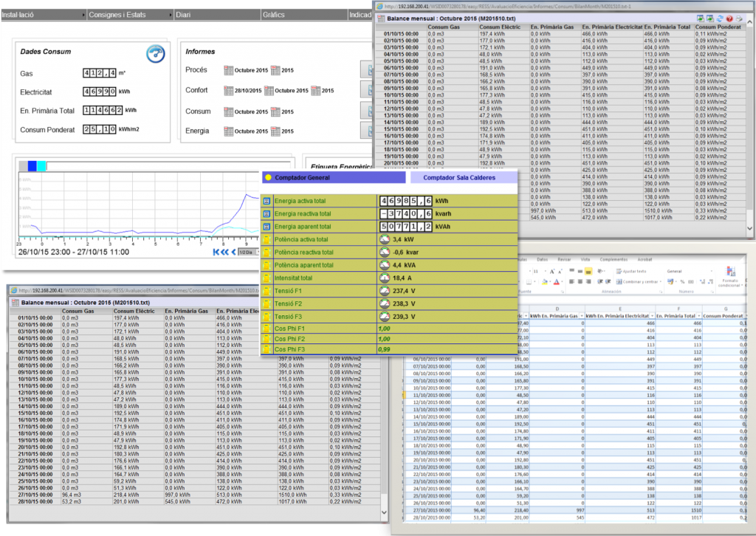
Task: Open Excel Acrobat ribbon tab
Action: (x=645, y=259)
